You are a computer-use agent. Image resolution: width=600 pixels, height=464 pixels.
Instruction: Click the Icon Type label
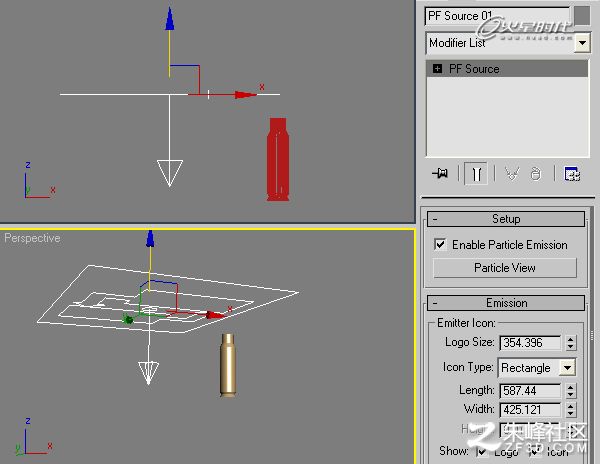(x=468, y=367)
